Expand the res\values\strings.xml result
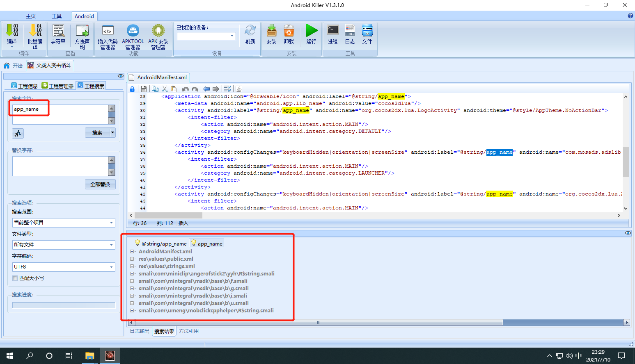 [132, 266]
